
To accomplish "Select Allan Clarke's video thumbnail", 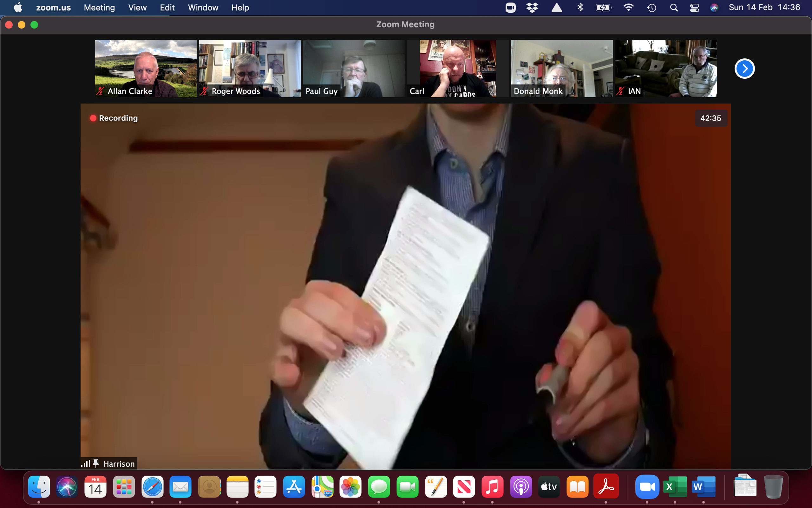I will (146, 69).
